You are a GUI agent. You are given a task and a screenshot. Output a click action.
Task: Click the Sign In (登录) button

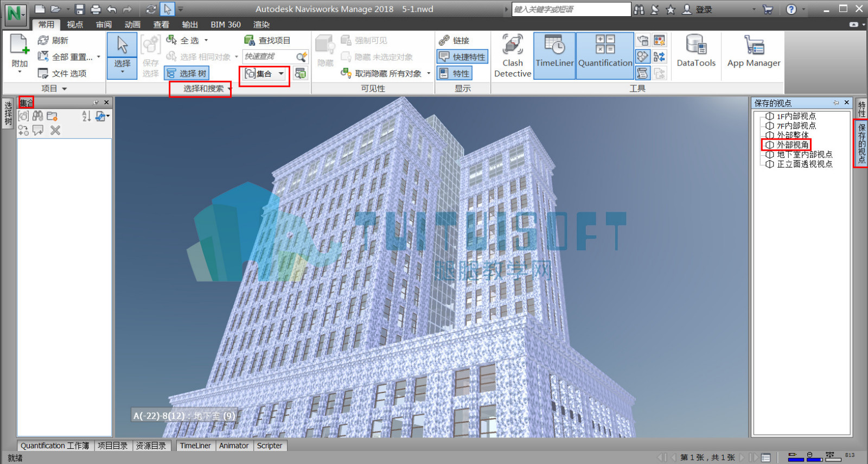[x=698, y=9]
